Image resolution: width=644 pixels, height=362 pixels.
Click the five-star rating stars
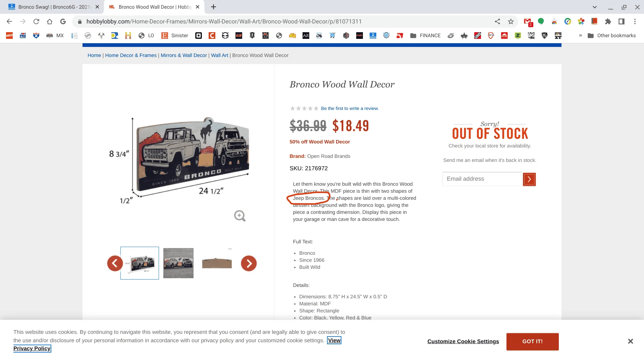[304, 109]
